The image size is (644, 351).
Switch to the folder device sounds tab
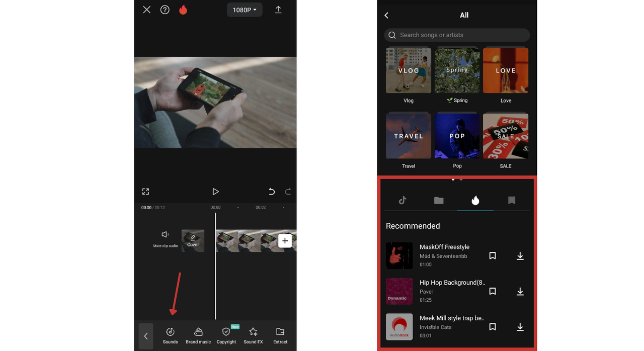439,200
